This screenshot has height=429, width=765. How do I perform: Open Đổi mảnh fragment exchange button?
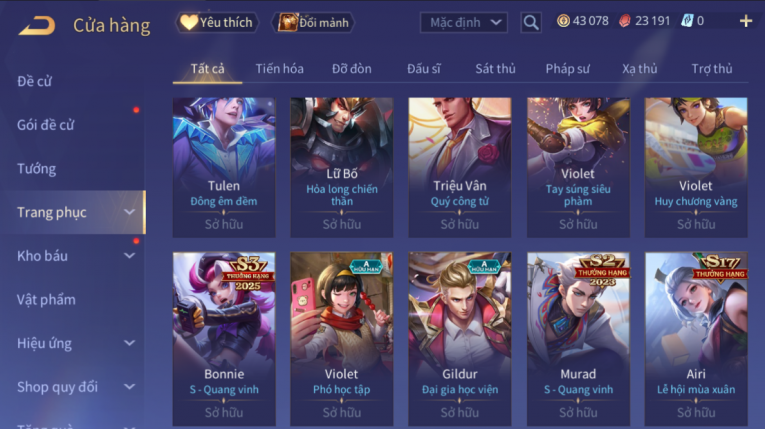click(313, 22)
